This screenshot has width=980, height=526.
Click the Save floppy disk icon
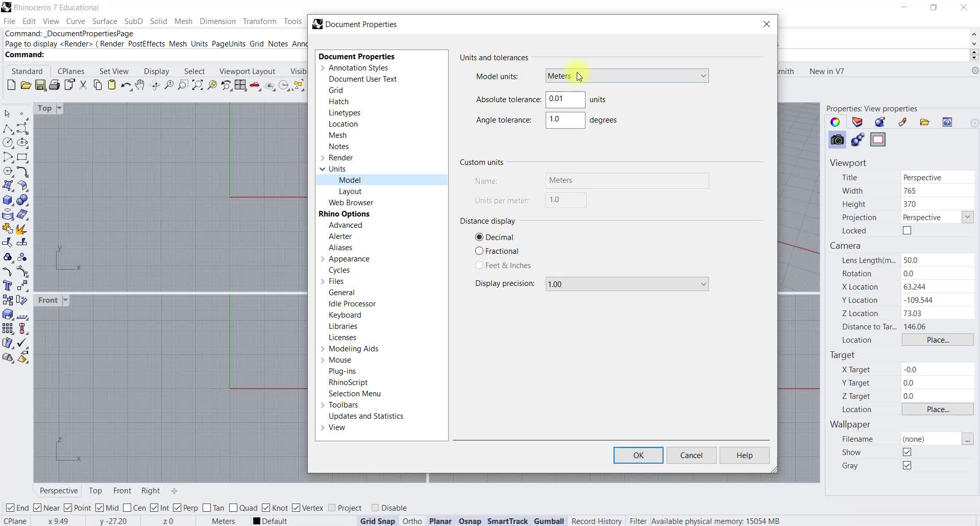click(x=40, y=85)
